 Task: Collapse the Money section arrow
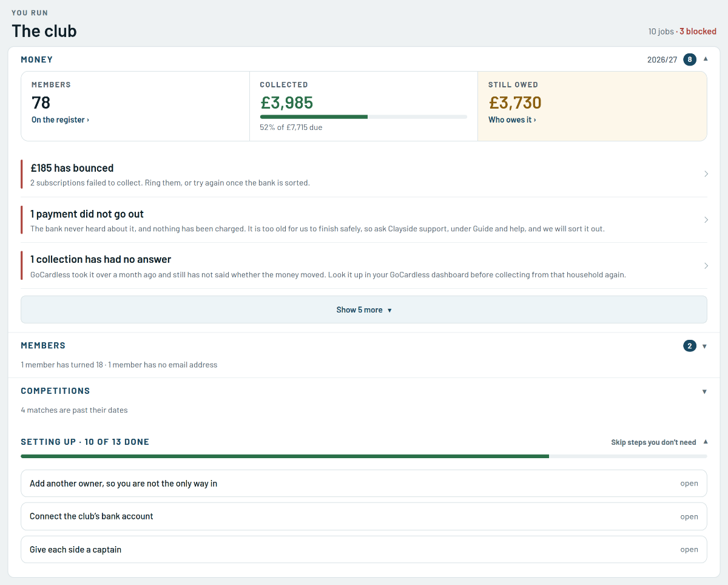705,59
